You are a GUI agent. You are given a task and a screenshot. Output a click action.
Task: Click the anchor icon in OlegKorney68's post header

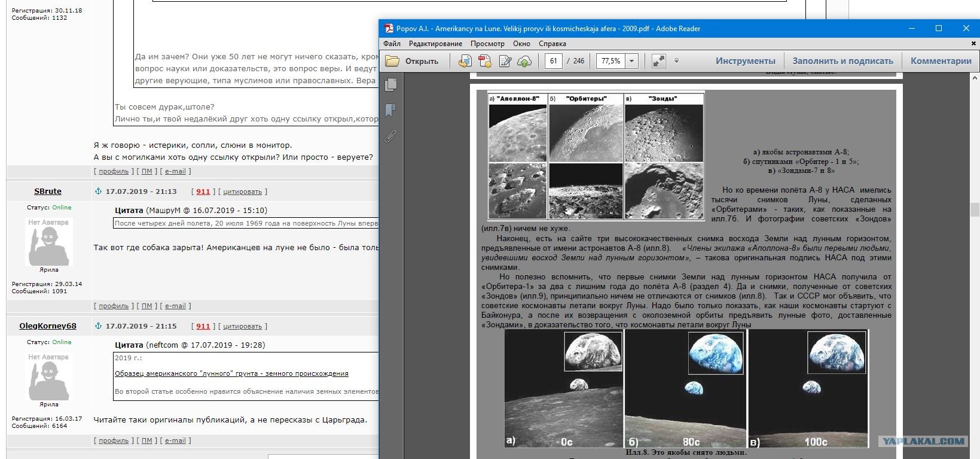coord(99,326)
